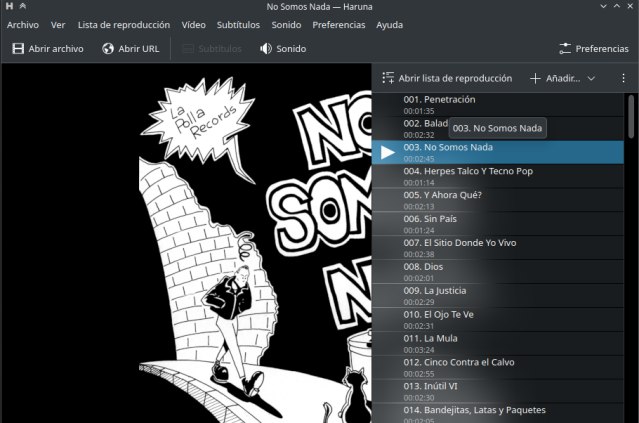Click the sliders icon for Preferencias
639x423 pixels.
click(565, 48)
